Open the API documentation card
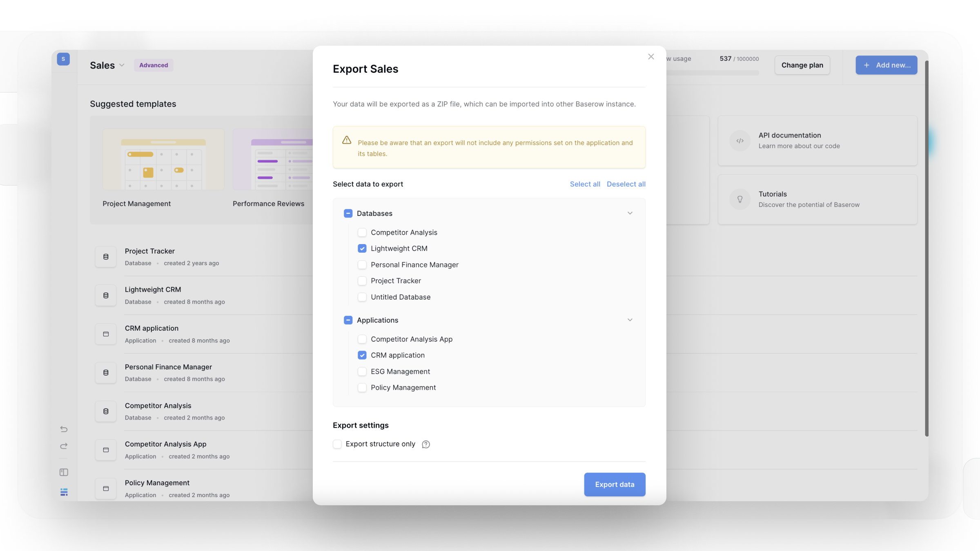The width and height of the screenshot is (980, 551). 817,141
